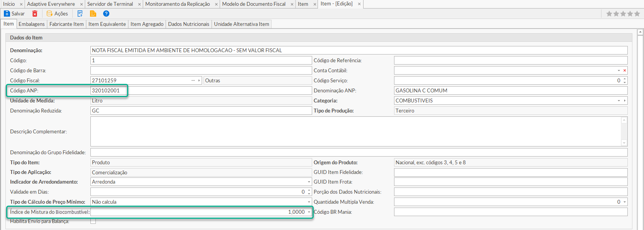Click the arrow beside Código Fiscal ellipsis
This screenshot has height=230, width=644.
click(x=199, y=80)
